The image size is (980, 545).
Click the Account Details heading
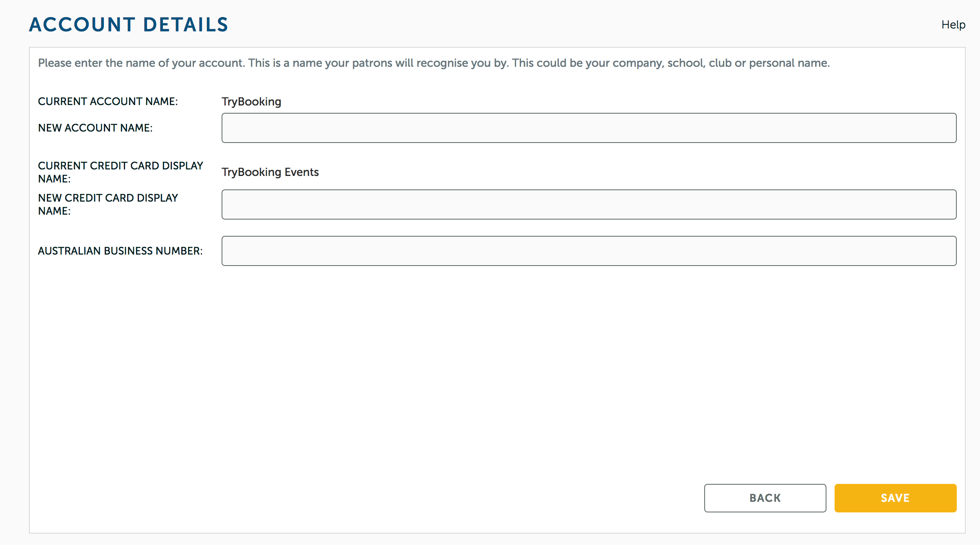(x=129, y=24)
